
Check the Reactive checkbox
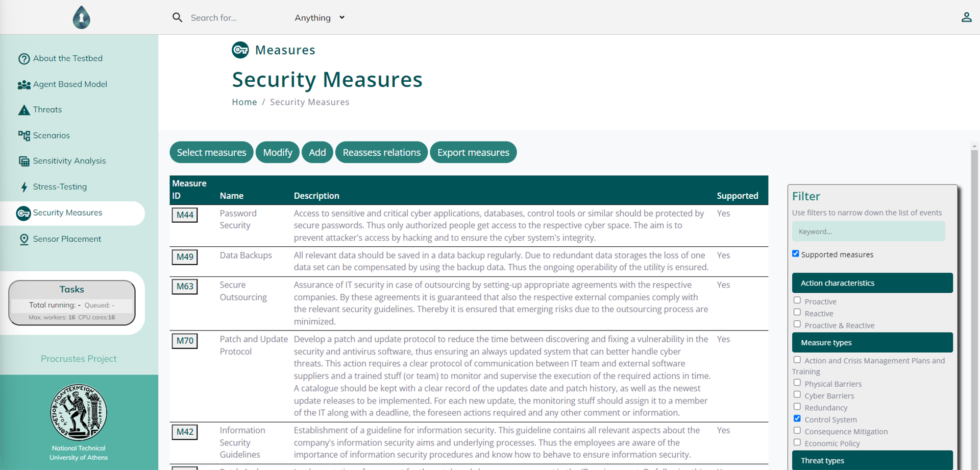coord(797,312)
